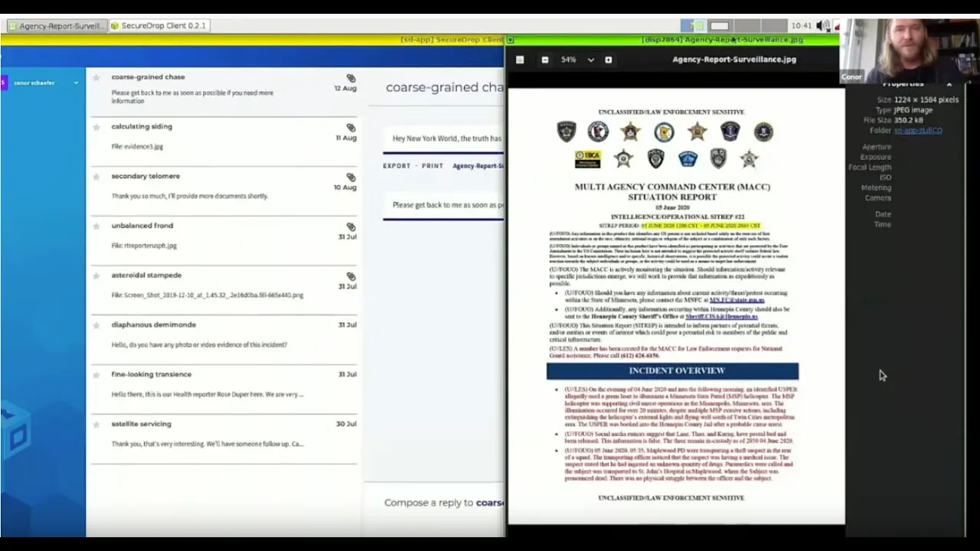
Task: Select the fine-looking transience source row
Action: (x=224, y=389)
